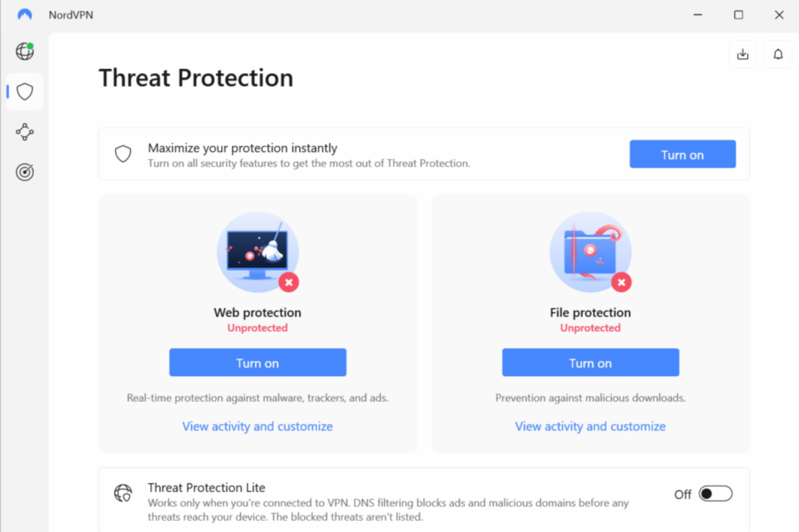Select the Threat Protection shield sidebar icon

click(25, 92)
